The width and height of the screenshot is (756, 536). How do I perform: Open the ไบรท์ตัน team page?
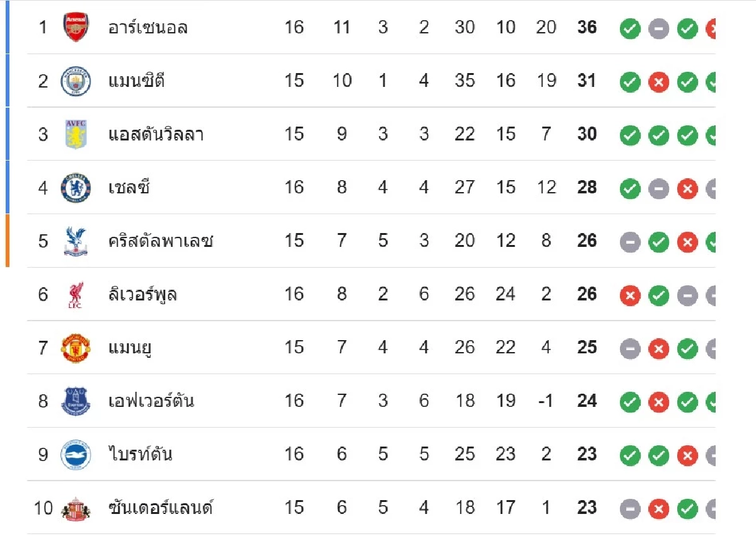tap(140, 455)
